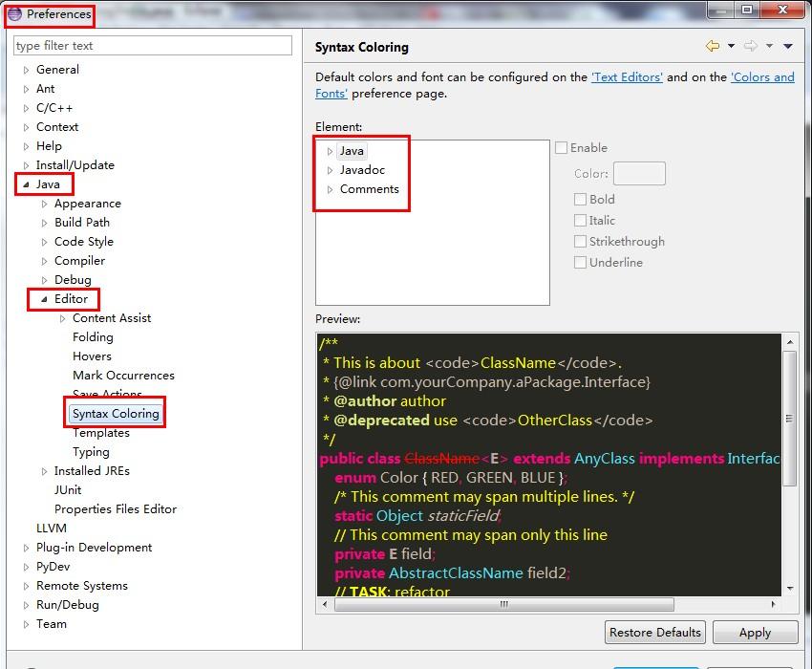The width and height of the screenshot is (812, 669).
Task: Select the Remote Systems tree item
Action: pyautogui.click(x=82, y=586)
